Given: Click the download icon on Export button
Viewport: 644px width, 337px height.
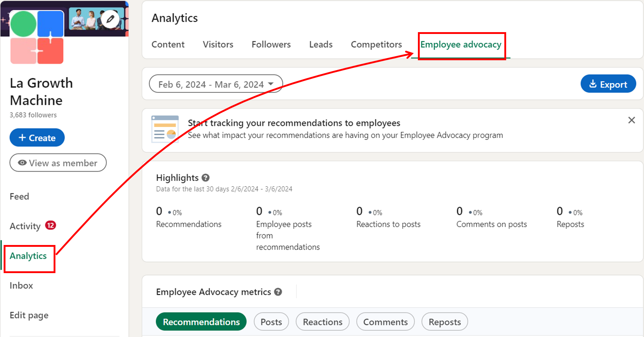Looking at the screenshot, I should [x=594, y=84].
